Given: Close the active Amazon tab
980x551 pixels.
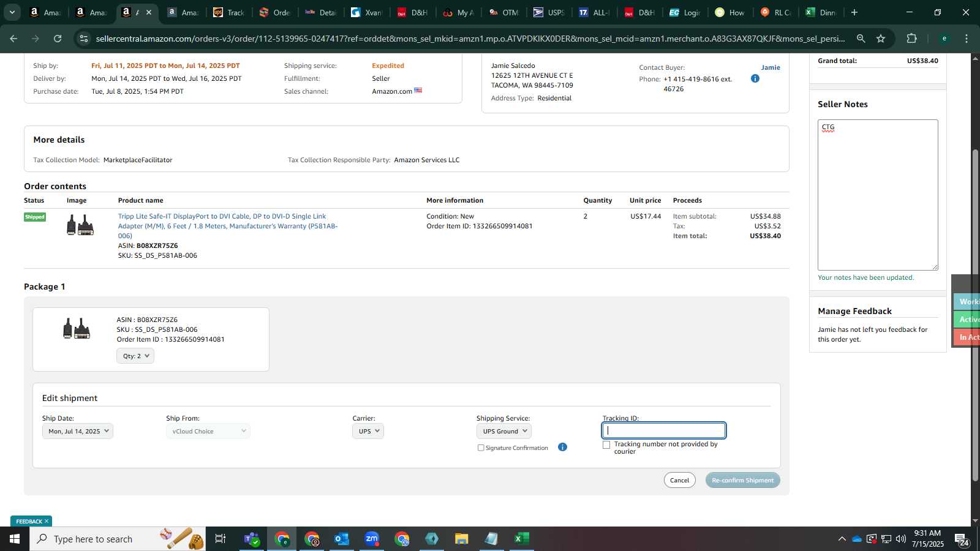Looking at the screenshot, I should tap(149, 12).
